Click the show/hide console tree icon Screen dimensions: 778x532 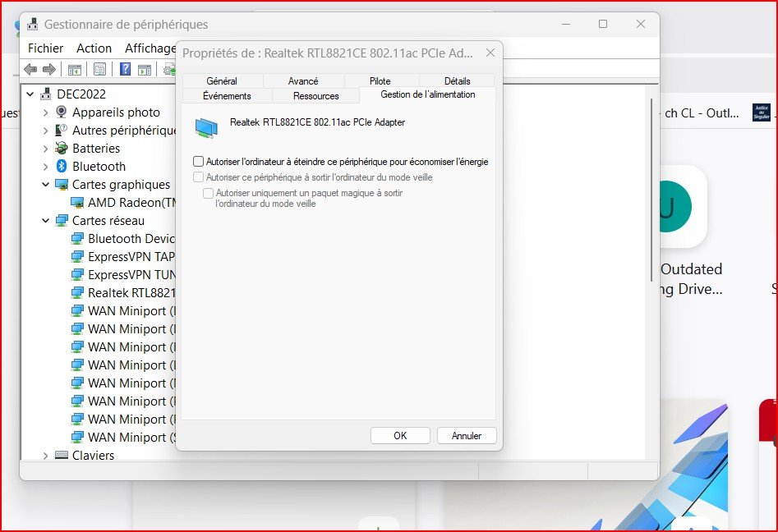74,69
